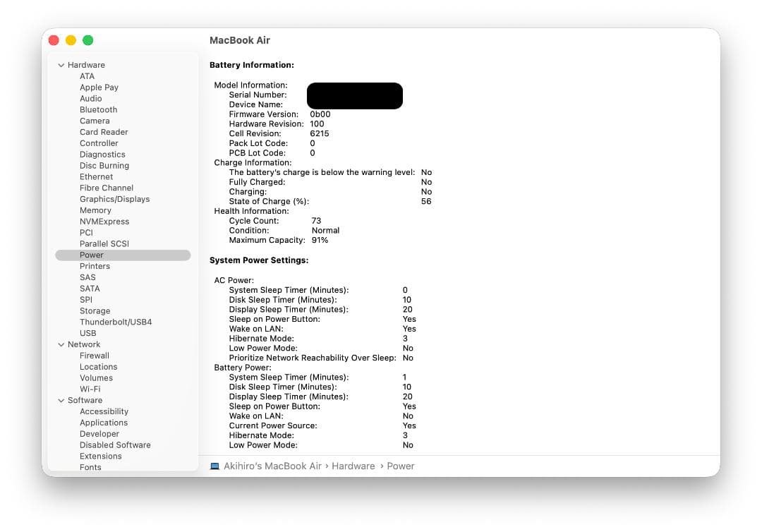The image size is (762, 532).
Task: Select Printers in the sidebar
Action: point(95,266)
